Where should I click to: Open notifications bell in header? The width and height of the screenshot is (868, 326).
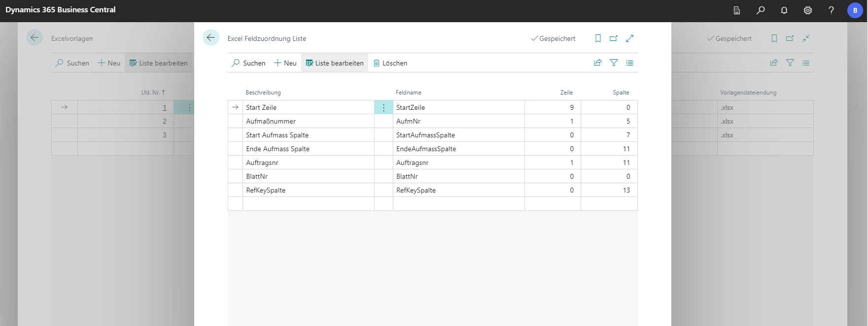784,10
